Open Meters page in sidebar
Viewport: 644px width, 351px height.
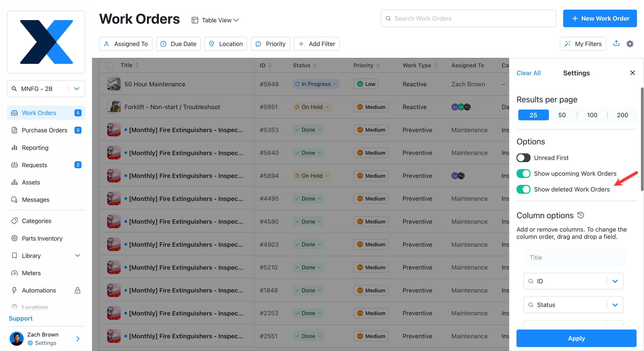[31, 273]
